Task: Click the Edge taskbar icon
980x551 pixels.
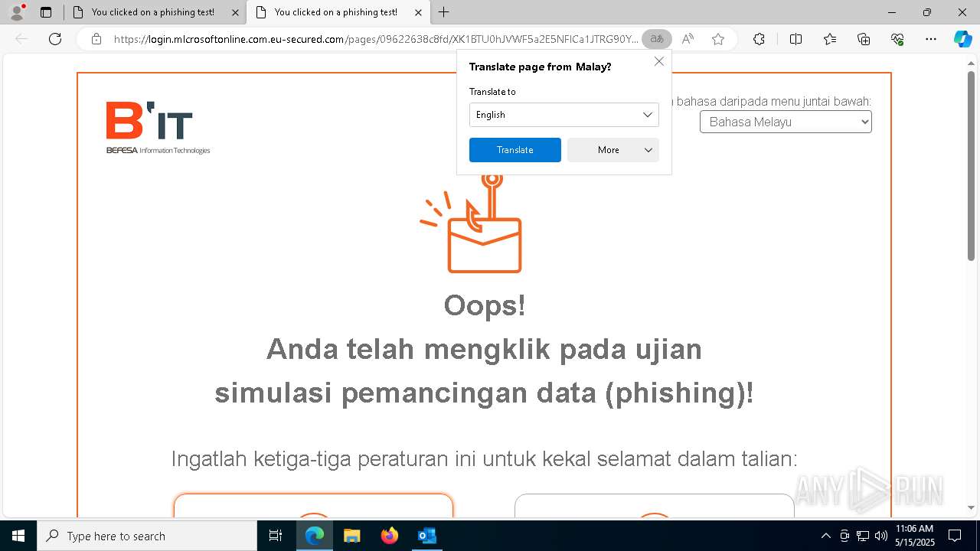Action: click(x=315, y=536)
